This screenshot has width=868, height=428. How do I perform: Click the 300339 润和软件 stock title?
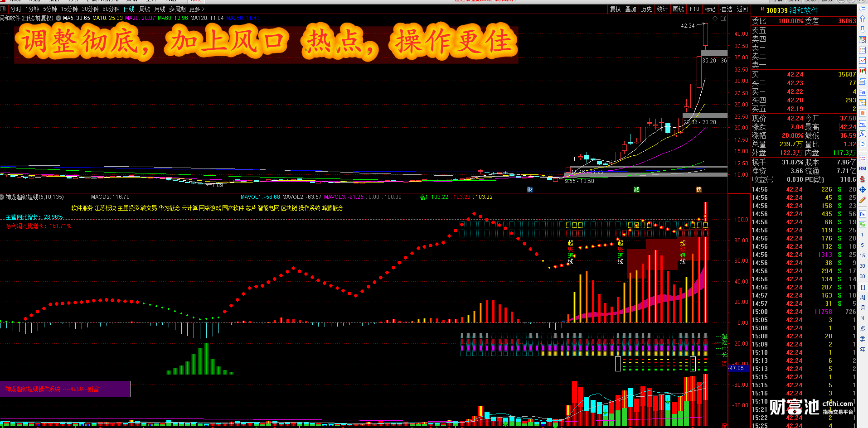click(x=792, y=10)
